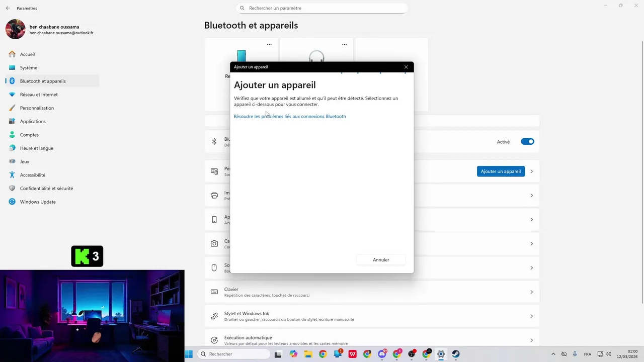
Task: Open the clock showing 01:00 12/03/2026
Action: (627, 354)
